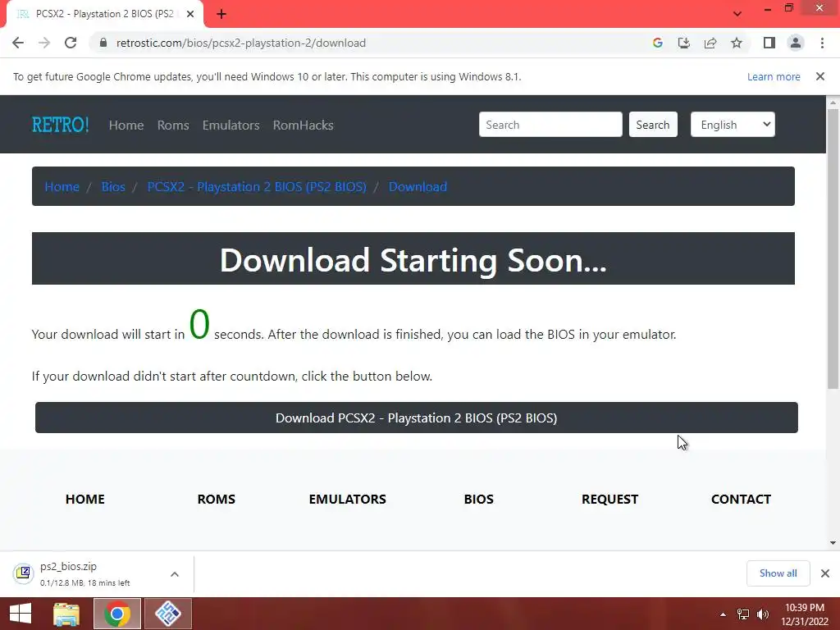This screenshot has height=630, width=840.
Task: Click HOME in the footer
Action: pyautogui.click(x=85, y=499)
